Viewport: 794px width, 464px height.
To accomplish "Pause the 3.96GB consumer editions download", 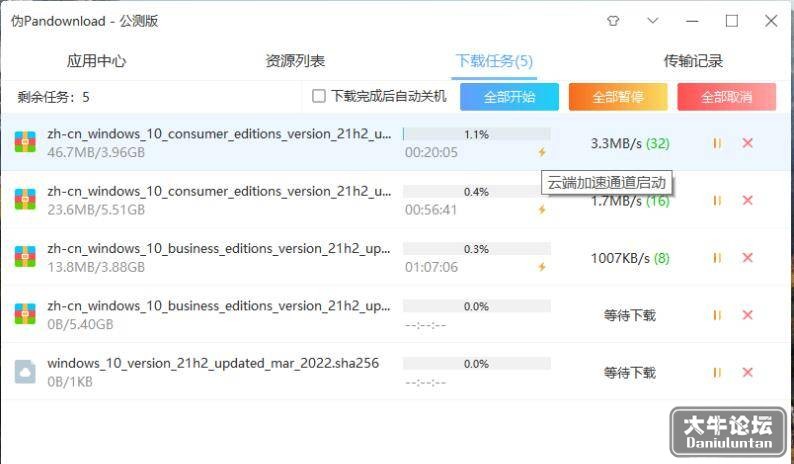I will [x=717, y=143].
